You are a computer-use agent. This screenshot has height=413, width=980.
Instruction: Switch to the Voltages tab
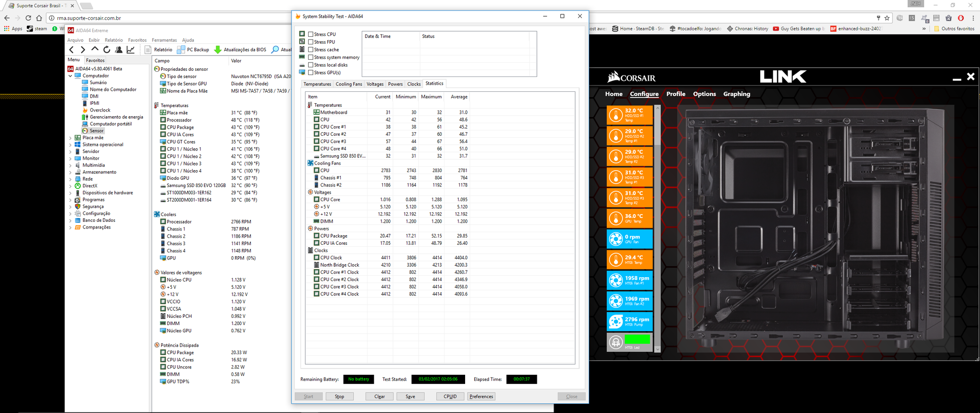pos(375,84)
